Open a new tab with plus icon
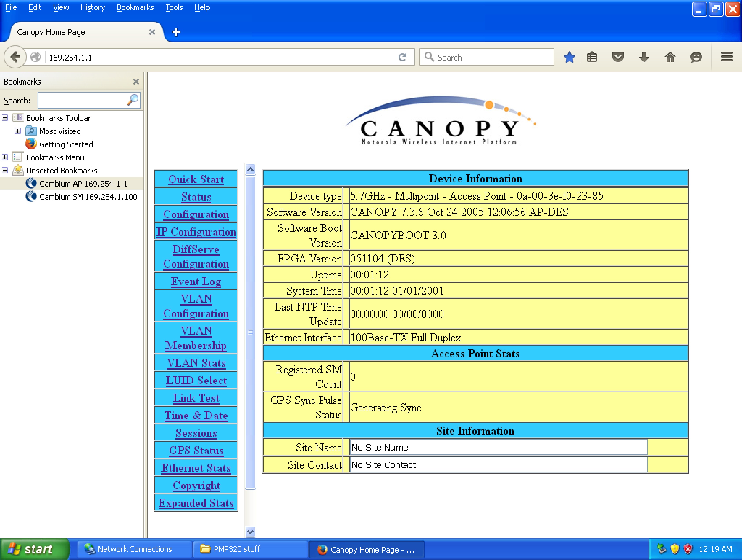The image size is (742, 560). point(176,32)
